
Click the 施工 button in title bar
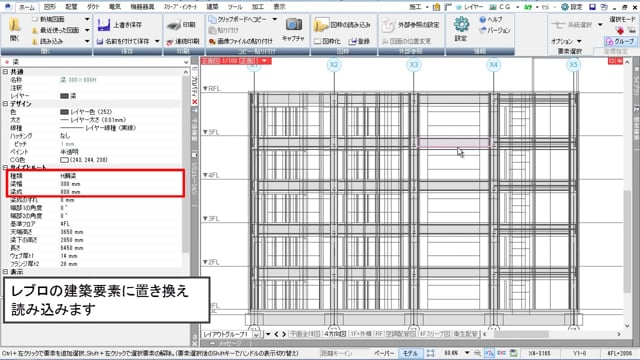[415, 7]
